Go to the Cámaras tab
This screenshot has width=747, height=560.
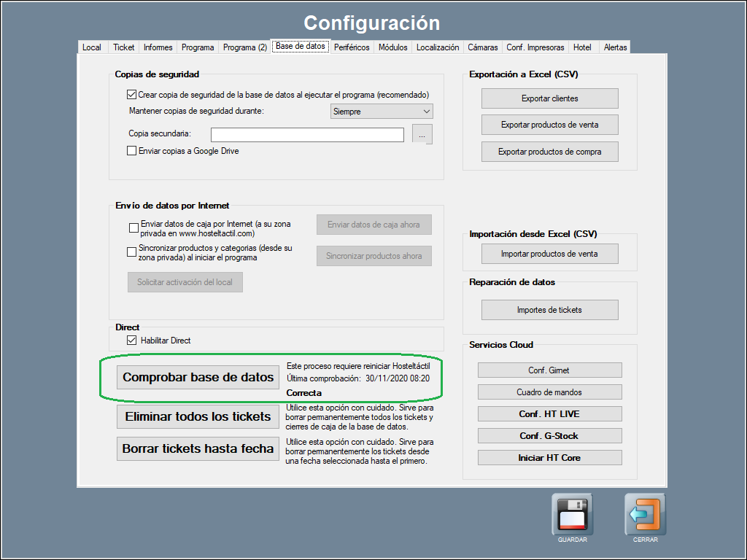click(482, 47)
